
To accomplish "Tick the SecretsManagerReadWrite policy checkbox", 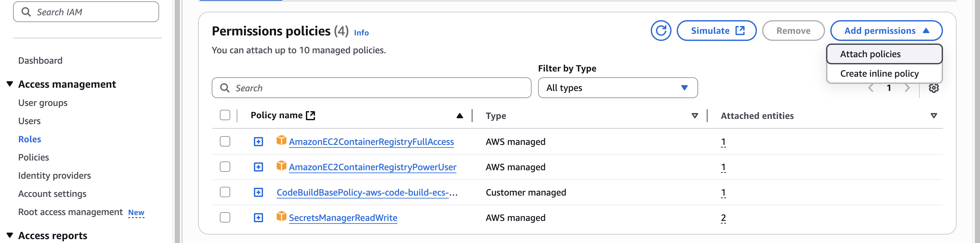I will (225, 217).
